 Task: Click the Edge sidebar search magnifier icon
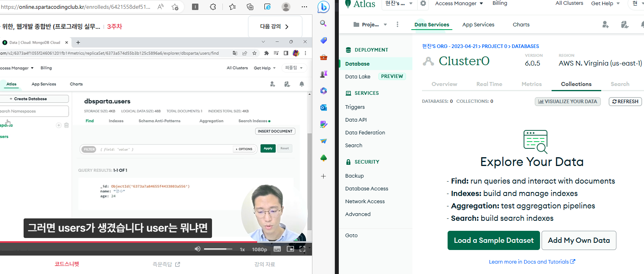pyautogui.click(x=323, y=24)
